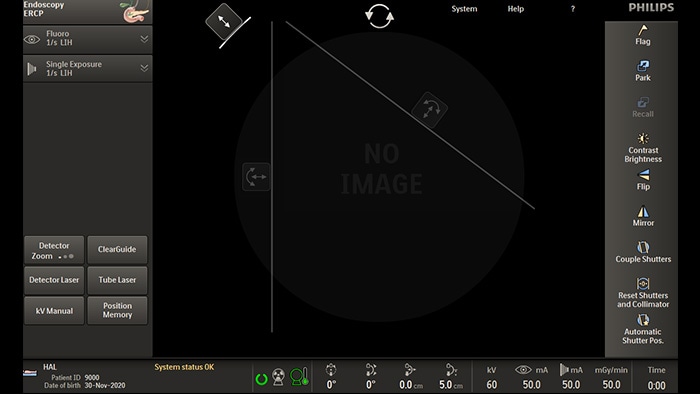Enable Automatic Shutter Pos.

[x=643, y=329]
